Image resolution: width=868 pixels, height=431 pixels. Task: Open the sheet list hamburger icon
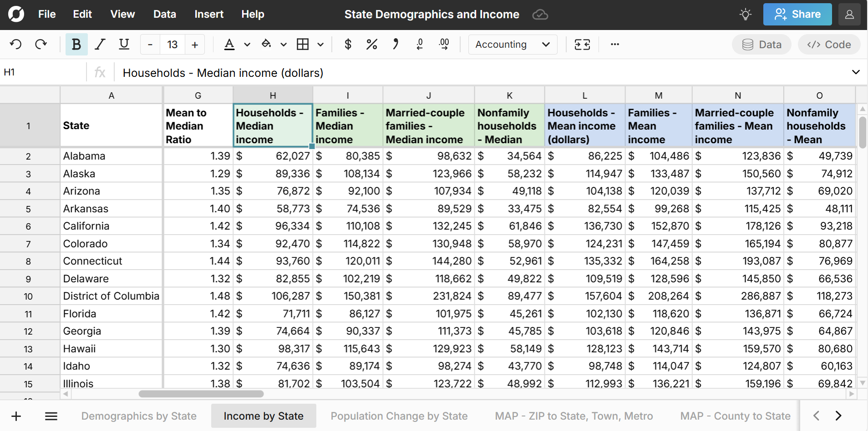(51, 416)
